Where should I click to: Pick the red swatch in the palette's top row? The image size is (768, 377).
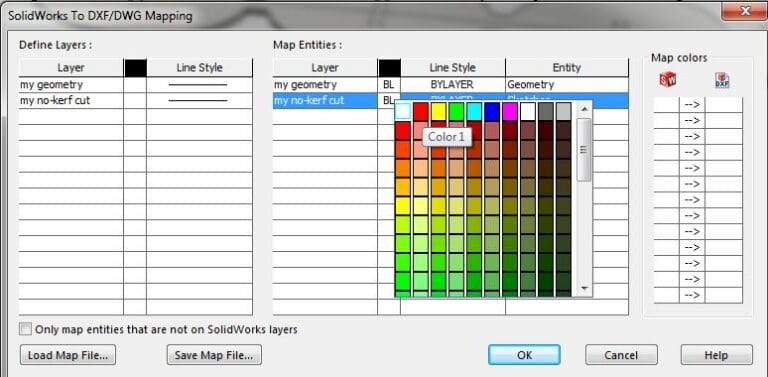pyautogui.click(x=421, y=112)
